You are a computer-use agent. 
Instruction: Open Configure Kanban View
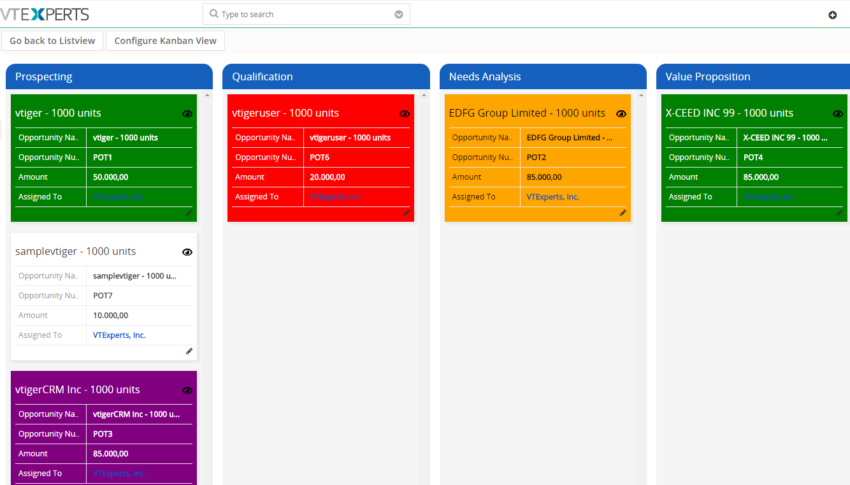pyautogui.click(x=165, y=41)
